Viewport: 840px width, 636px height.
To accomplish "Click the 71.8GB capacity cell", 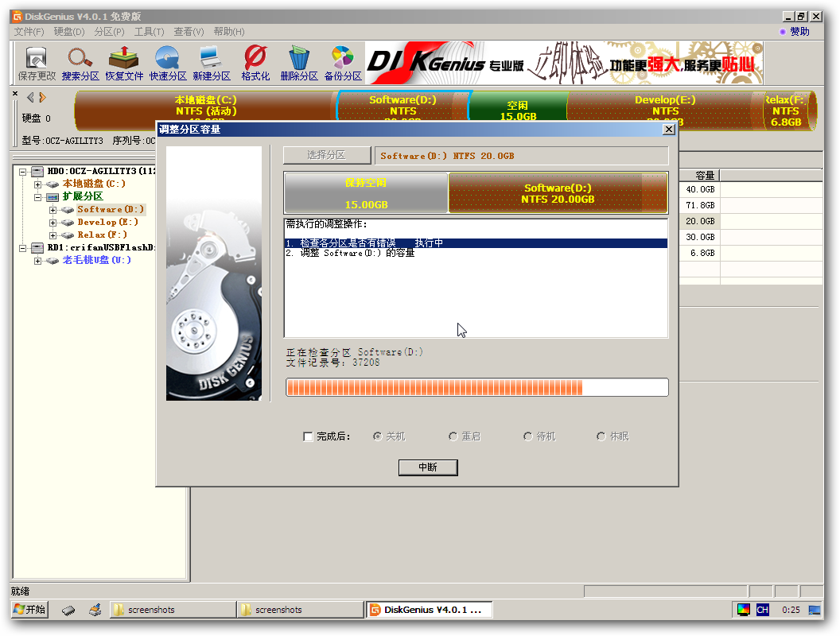I will pos(699,205).
